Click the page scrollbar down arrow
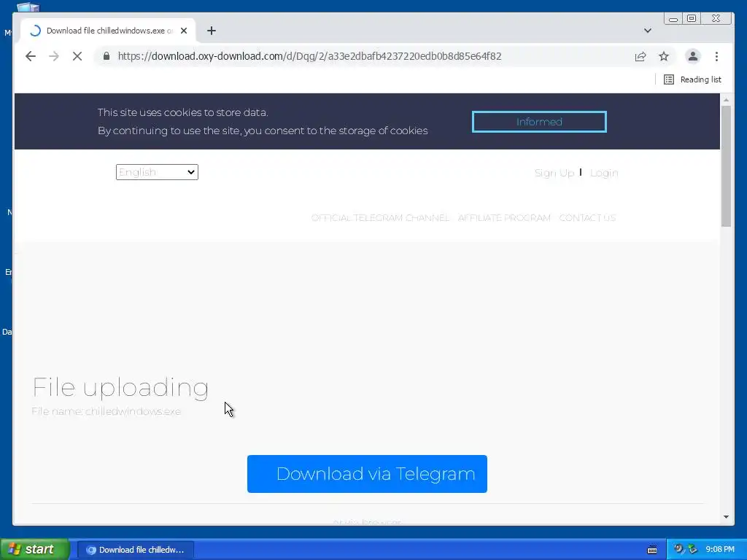 (x=726, y=517)
